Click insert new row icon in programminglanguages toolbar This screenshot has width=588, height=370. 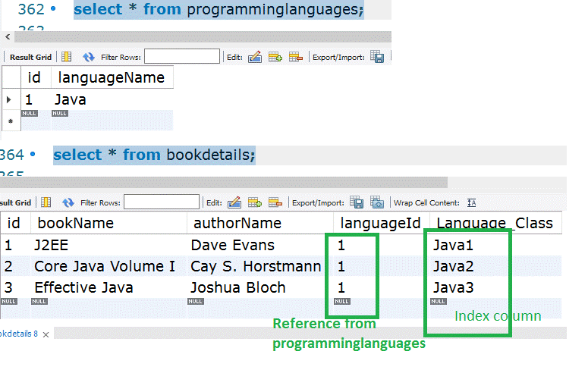point(275,57)
